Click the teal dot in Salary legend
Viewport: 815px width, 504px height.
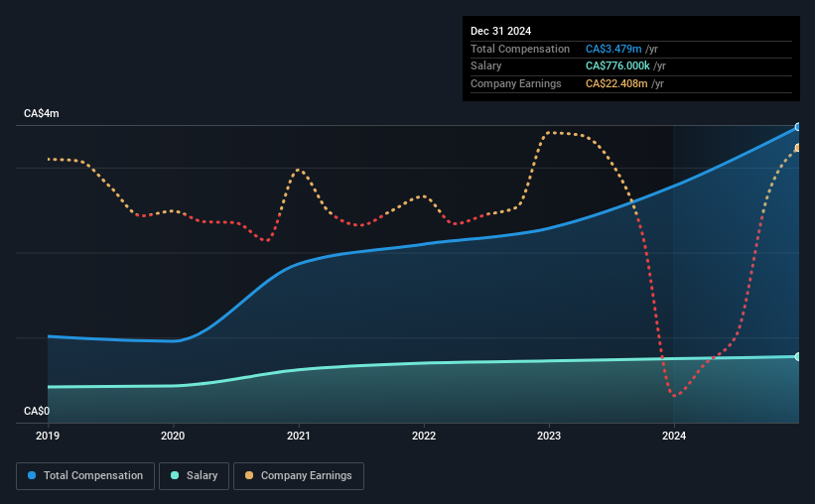pos(175,475)
